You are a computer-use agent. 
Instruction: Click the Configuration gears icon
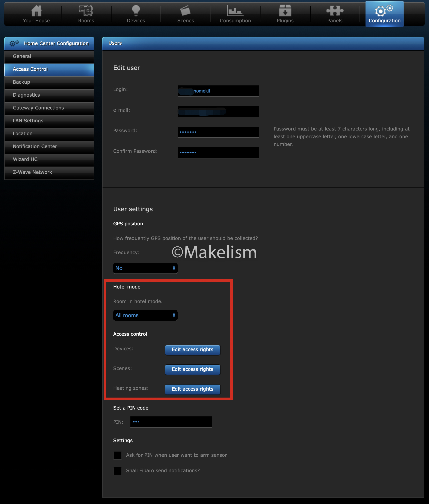(x=384, y=11)
